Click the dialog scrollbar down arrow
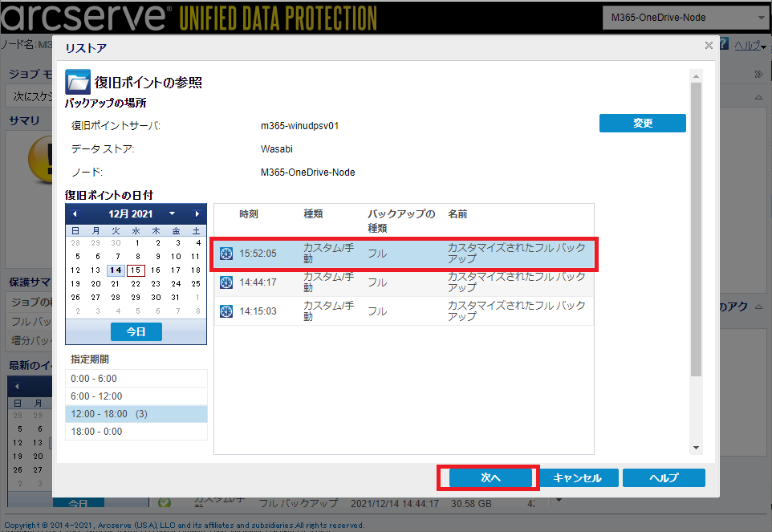Screen dimensions: 772x532 pyautogui.click(x=697, y=448)
